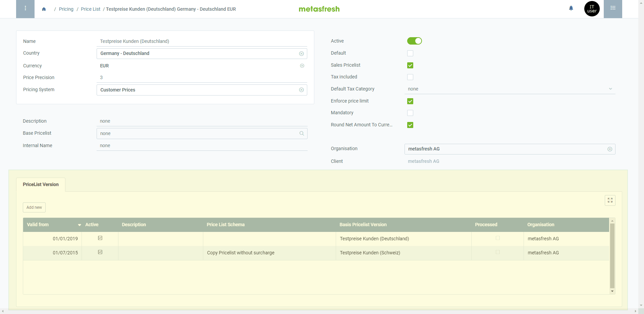Navigate to Price List breadcrumb
The width and height of the screenshot is (644, 314).
click(91, 9)
